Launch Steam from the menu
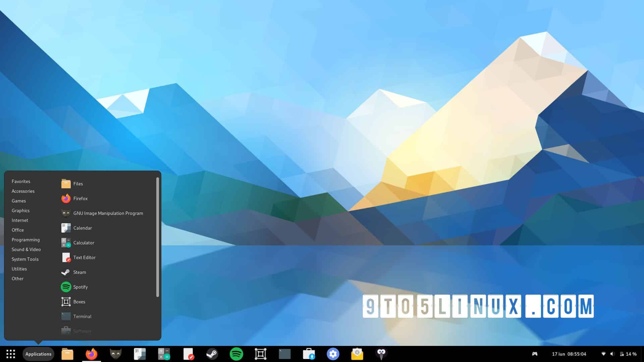644x362 pixels. (79, 272)
